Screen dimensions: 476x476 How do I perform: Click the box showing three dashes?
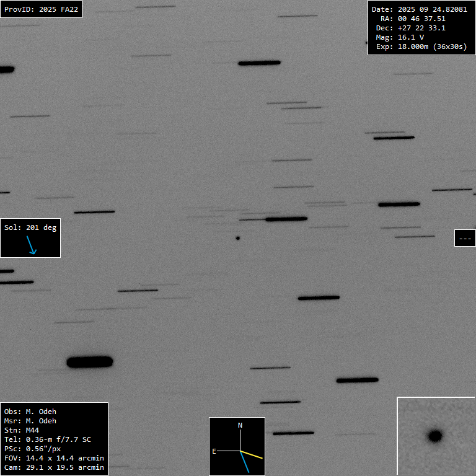464,238
